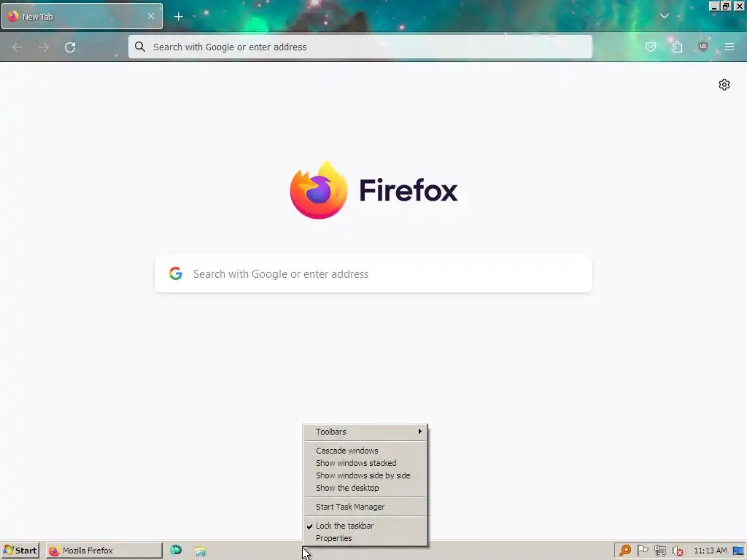Click the back navigation arrow
The image size is (747, 560).
point(18,47)
